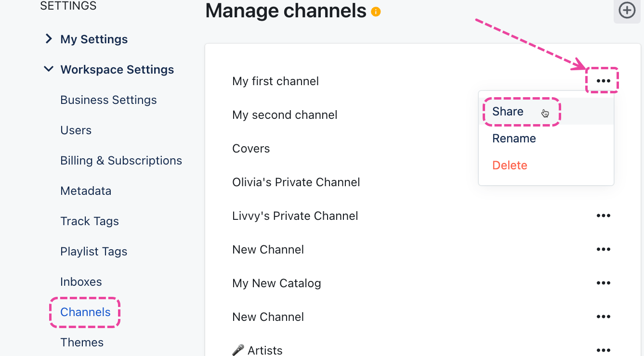Viewport: 644px width, 356px height.
Task: Open Themes settings page
Action: (x=82, y=343)
